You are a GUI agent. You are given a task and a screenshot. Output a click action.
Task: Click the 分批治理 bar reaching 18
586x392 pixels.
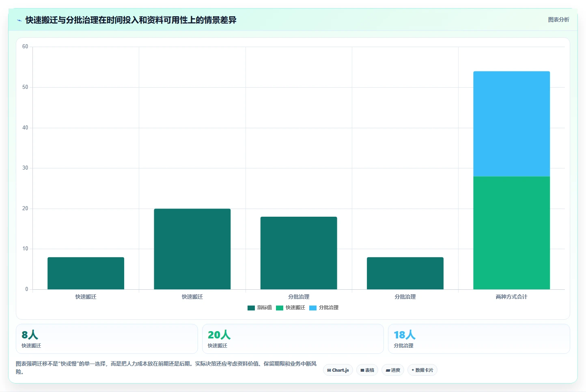point(299,253)
